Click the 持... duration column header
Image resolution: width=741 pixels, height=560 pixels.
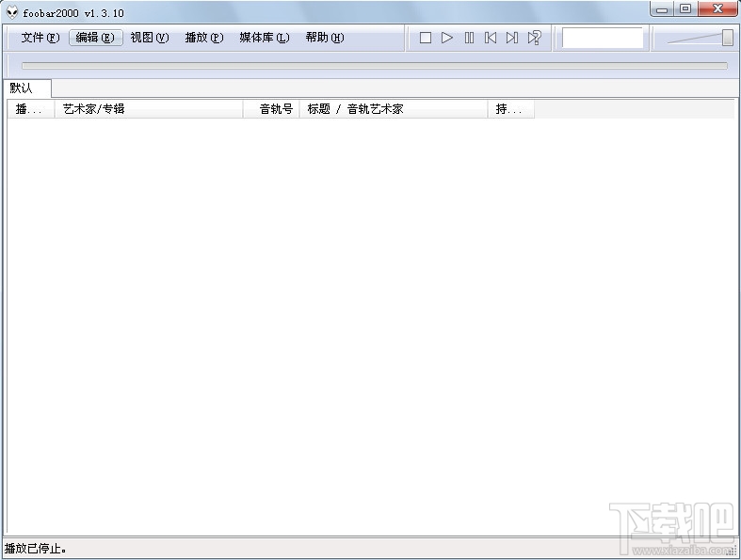(x=511, y=109)
